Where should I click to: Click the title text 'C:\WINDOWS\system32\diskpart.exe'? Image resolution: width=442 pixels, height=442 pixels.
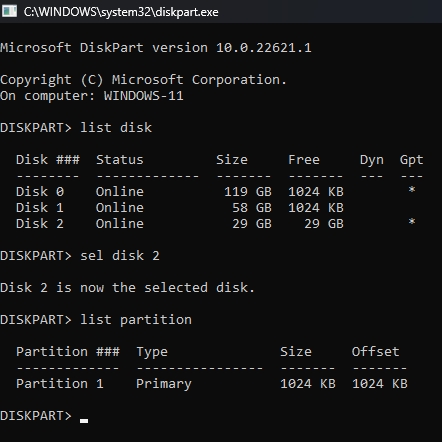coord(121,12)
